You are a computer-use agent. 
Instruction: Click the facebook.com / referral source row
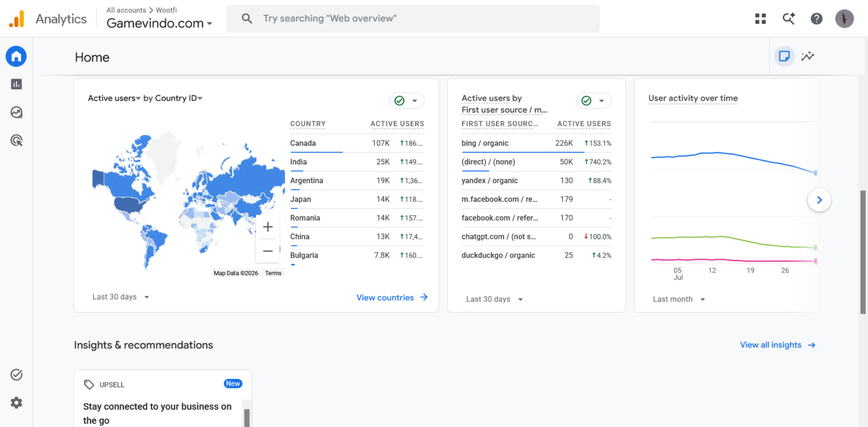tap(536, 218)
